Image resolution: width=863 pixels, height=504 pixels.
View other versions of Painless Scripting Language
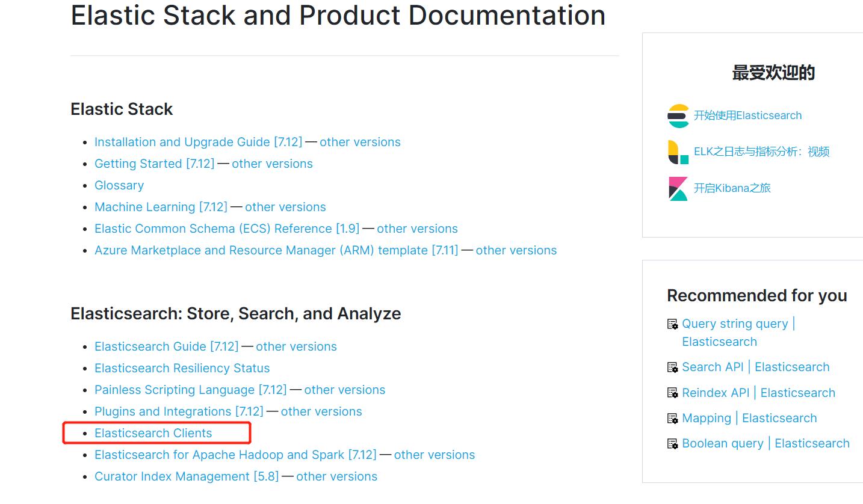click(x=345, y=390)
